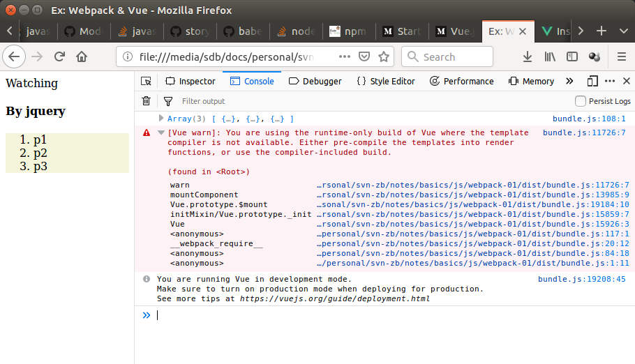The height and width of the screenshot is (364, 635).
Task: Enable the Persist Logs checkbox
Action: [x=581, y=101]
